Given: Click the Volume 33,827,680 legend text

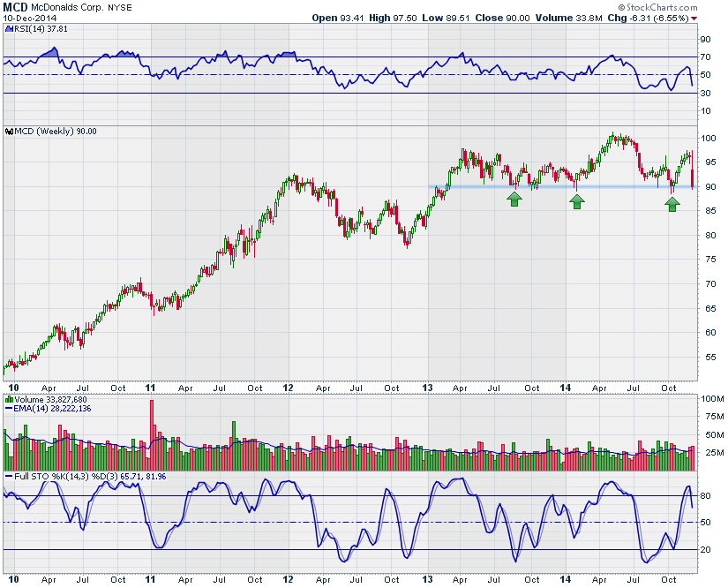Looking at the screenshot, I should coord(50,399).
